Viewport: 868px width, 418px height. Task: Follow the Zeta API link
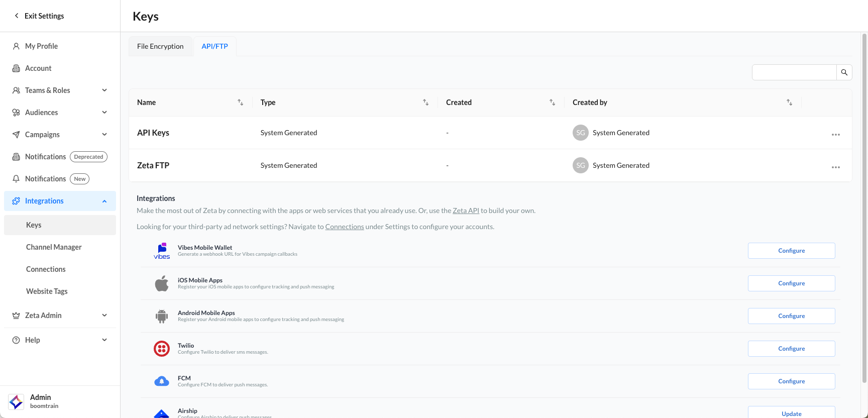click(466, 211)
